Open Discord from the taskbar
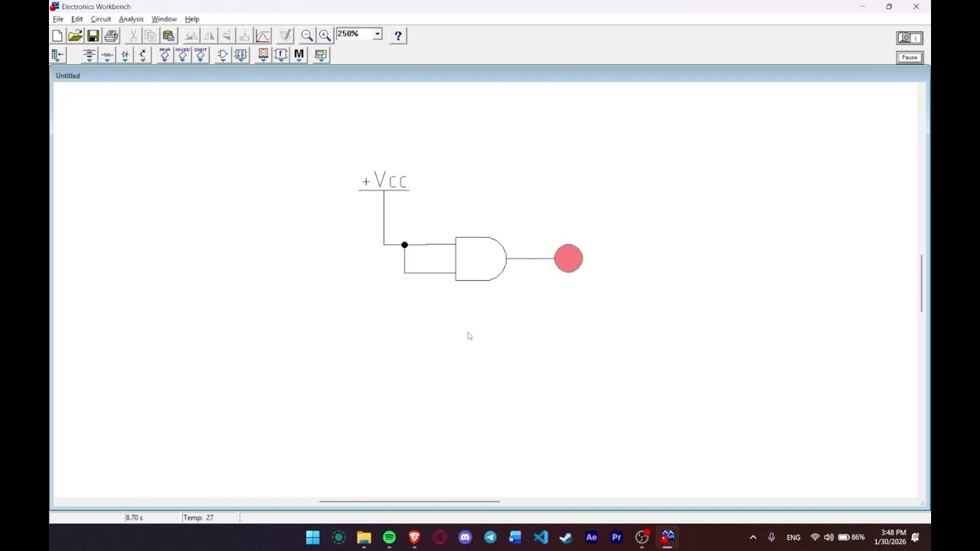 [465, 537]
